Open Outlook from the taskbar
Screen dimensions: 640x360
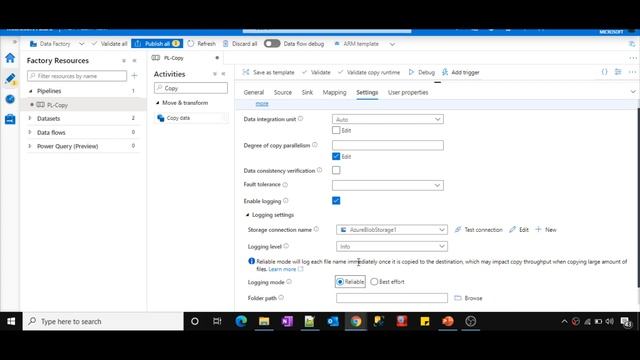[x=333, y=322]
